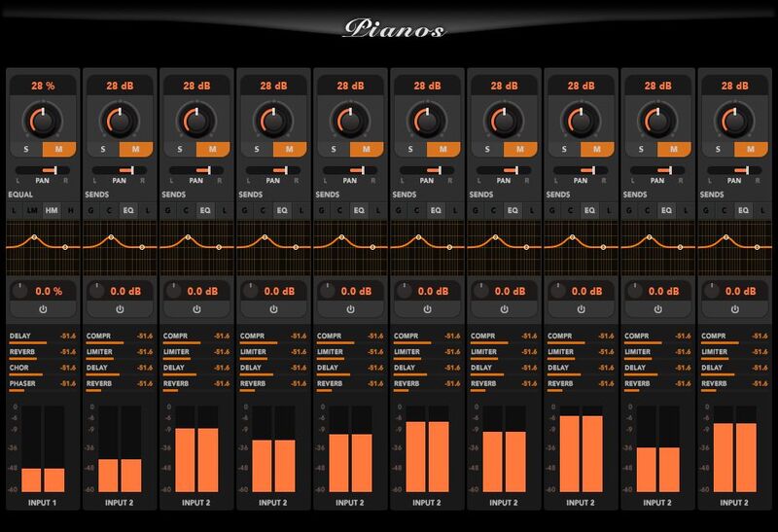Open the L tab in the last strip's SENDS
This screenshot has width=778, height=532.
coord(762,210)
